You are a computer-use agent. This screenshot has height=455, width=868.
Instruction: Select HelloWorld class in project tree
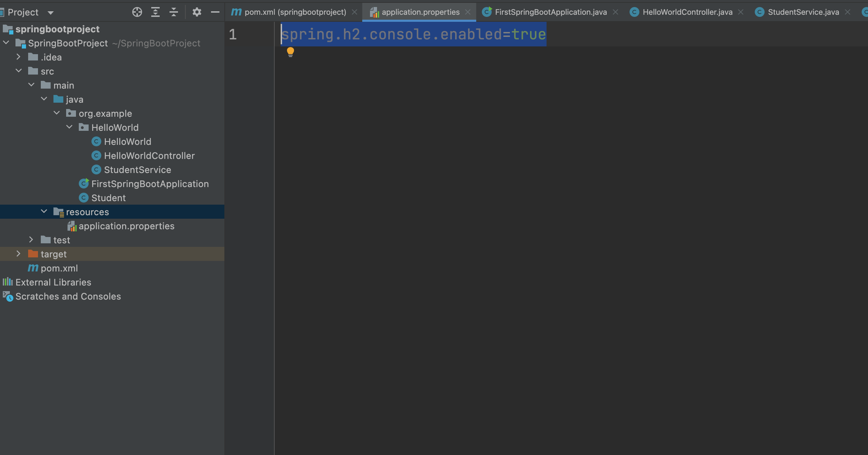[x=128, y=142]
